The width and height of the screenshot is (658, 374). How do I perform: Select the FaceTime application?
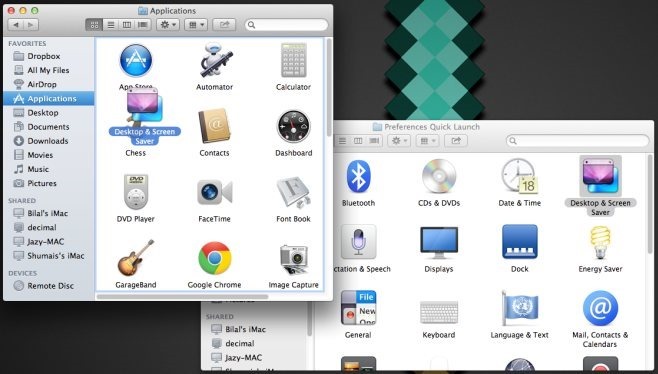[214, 192]
